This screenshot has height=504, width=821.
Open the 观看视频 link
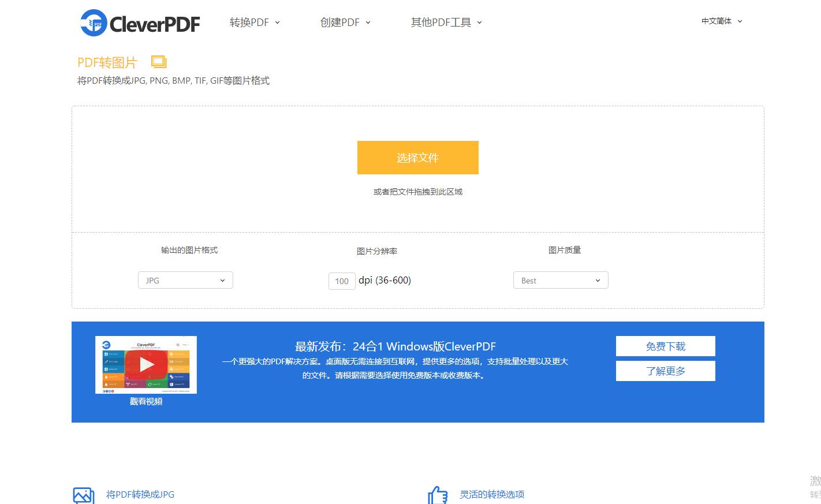(x=146, y=401)
